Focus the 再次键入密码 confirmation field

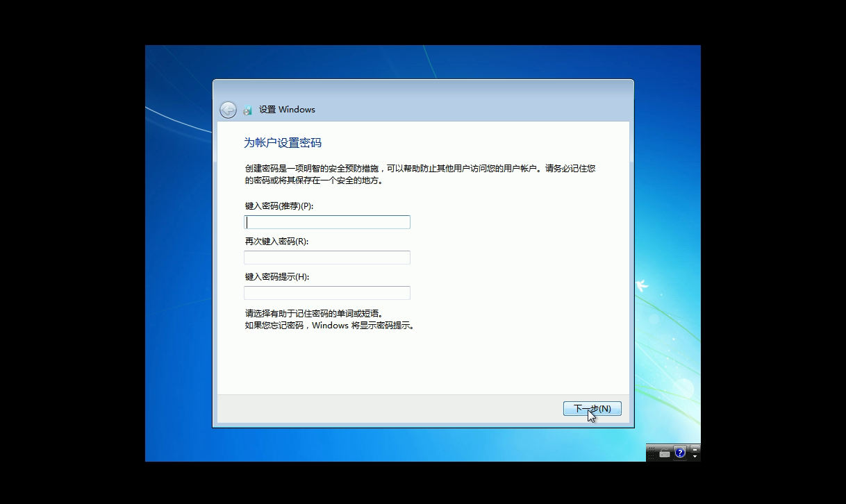[x=326, y=257]
